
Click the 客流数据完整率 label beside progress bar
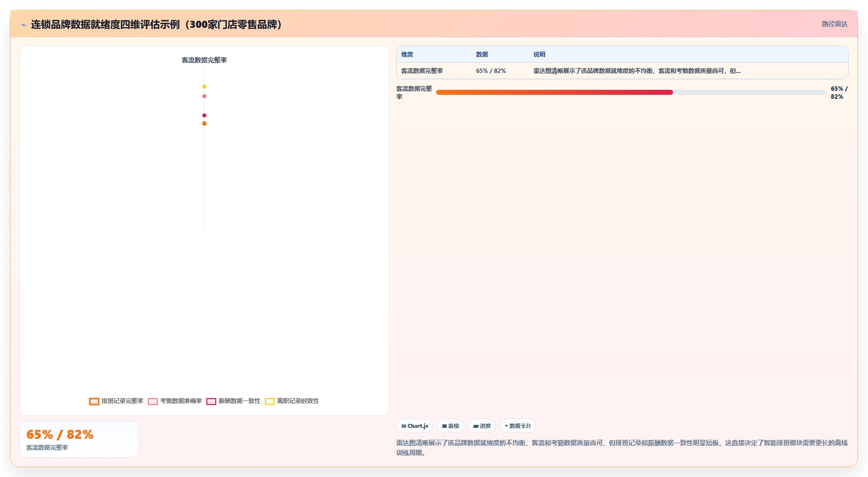click(x=414, y=93)
